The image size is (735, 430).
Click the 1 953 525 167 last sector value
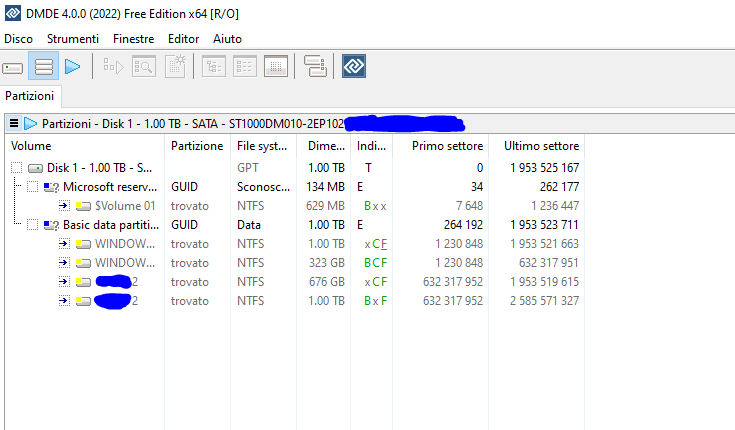tap(545, 168)
